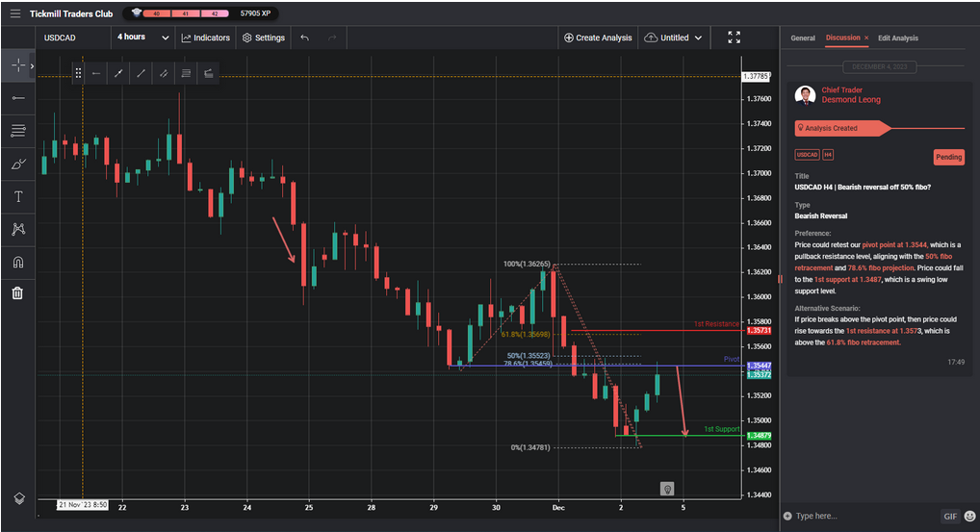Click the 1.37785 crosshair price label

click(755, 76)
